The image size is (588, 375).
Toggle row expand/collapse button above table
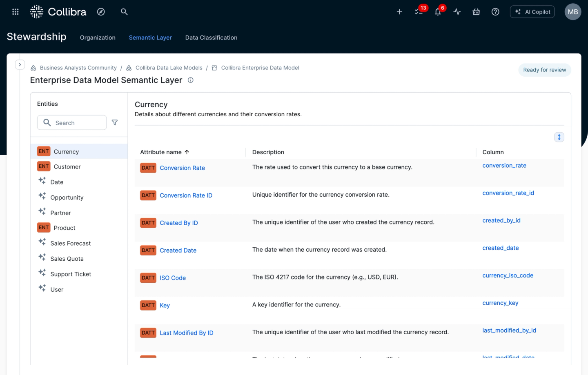point(559,137)
